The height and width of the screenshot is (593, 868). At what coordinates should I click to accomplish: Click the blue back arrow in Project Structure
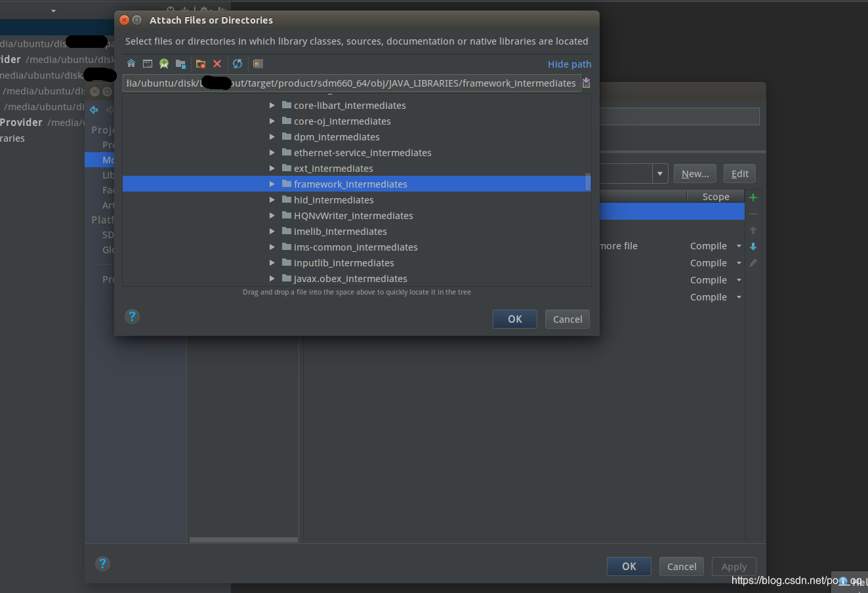[94, 110]
